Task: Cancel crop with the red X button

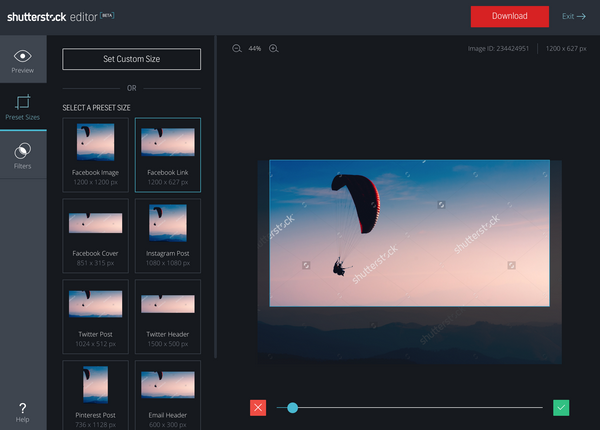Action: (x=258, y=407)
